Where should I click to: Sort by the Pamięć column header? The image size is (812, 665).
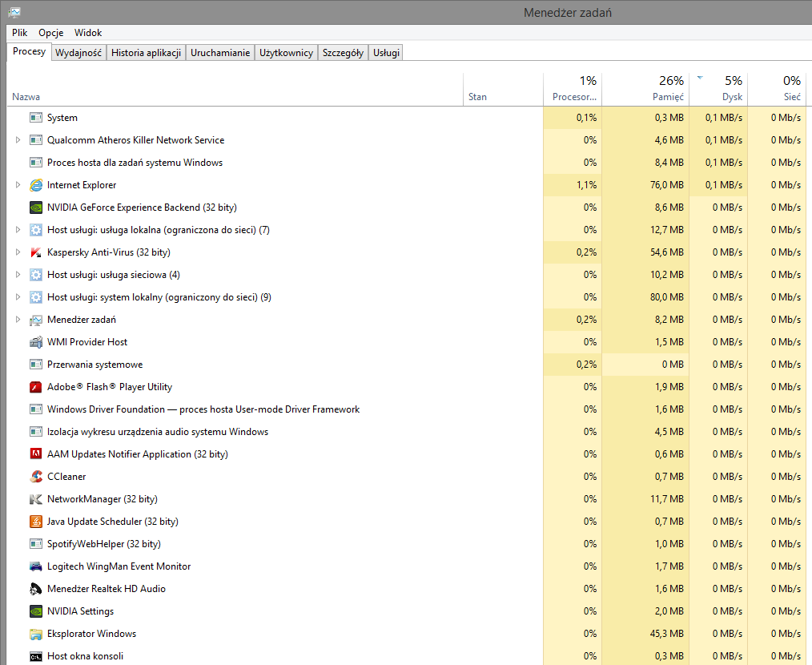click(645, 90)
